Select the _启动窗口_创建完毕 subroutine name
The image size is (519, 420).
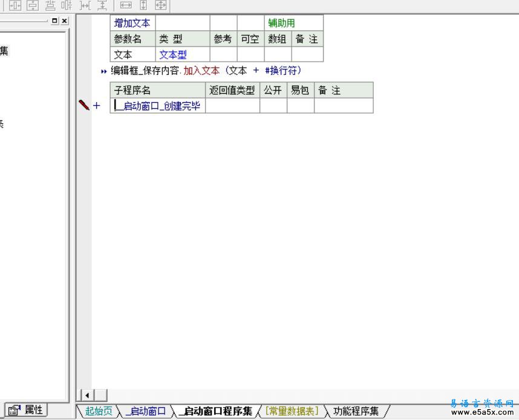[x=157, y=106]
